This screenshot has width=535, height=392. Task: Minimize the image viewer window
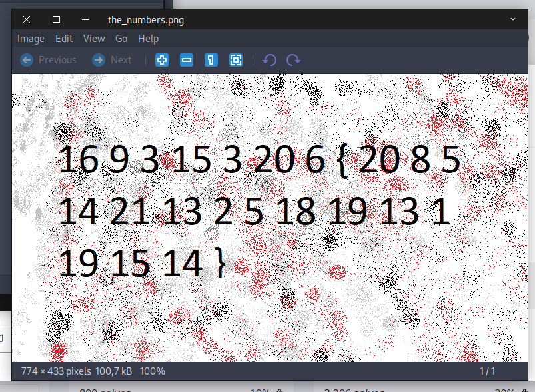(85, 19)
